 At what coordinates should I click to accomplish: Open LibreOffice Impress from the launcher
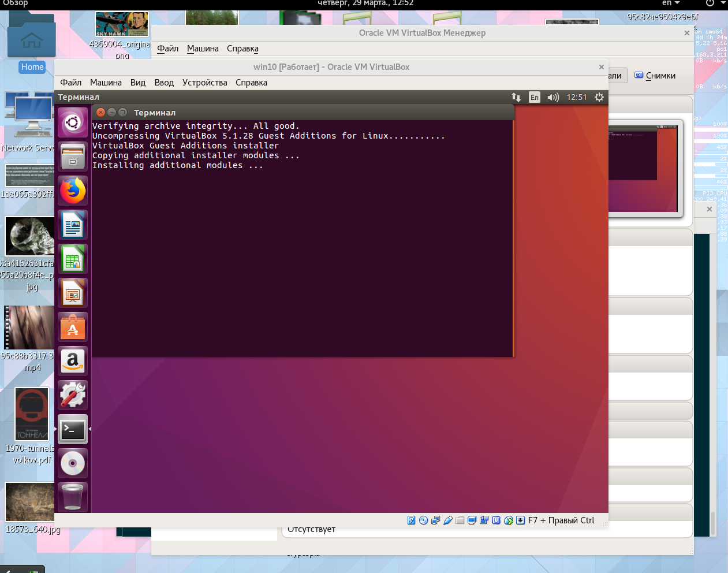(x=73, y=292)
